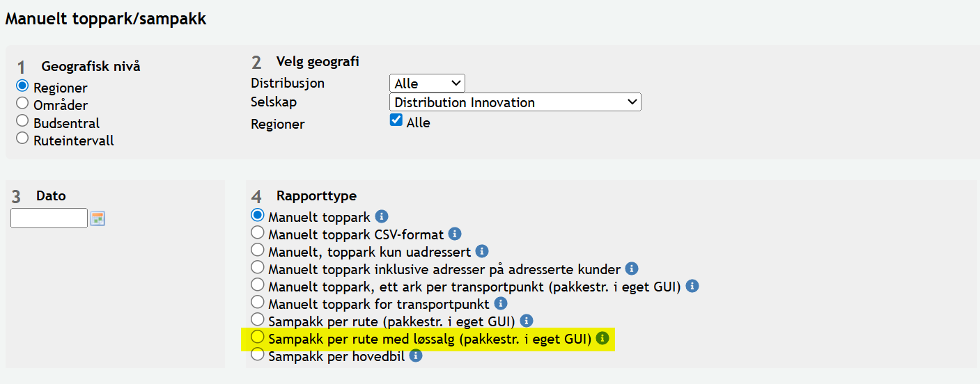Open the Distribusjon dropdown

(427, 83)
